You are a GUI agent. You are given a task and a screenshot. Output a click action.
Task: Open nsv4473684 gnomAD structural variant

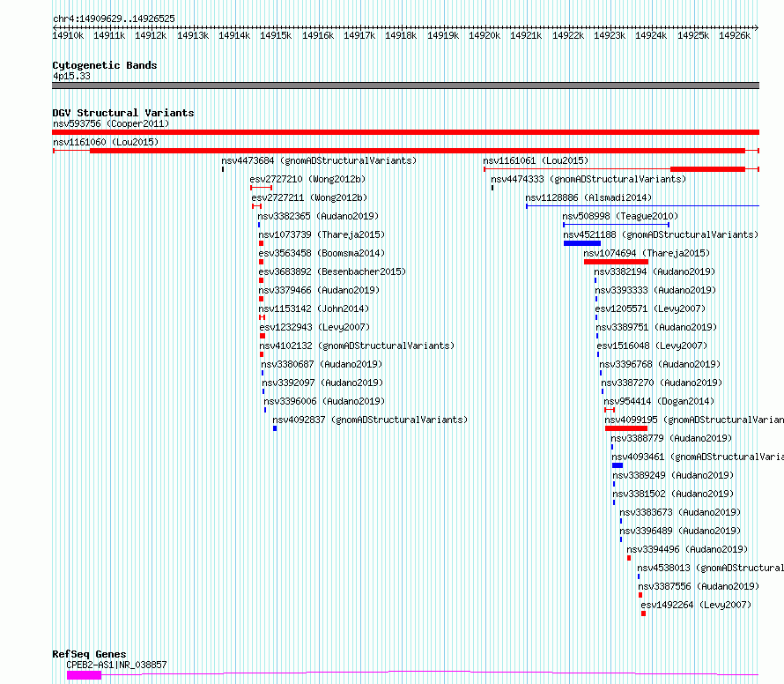319,160
